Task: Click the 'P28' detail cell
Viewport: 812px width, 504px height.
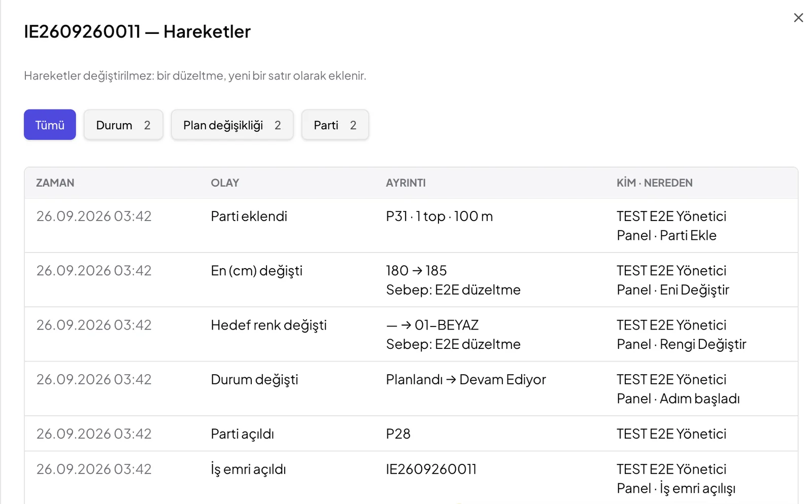Action: pos(398,434)
